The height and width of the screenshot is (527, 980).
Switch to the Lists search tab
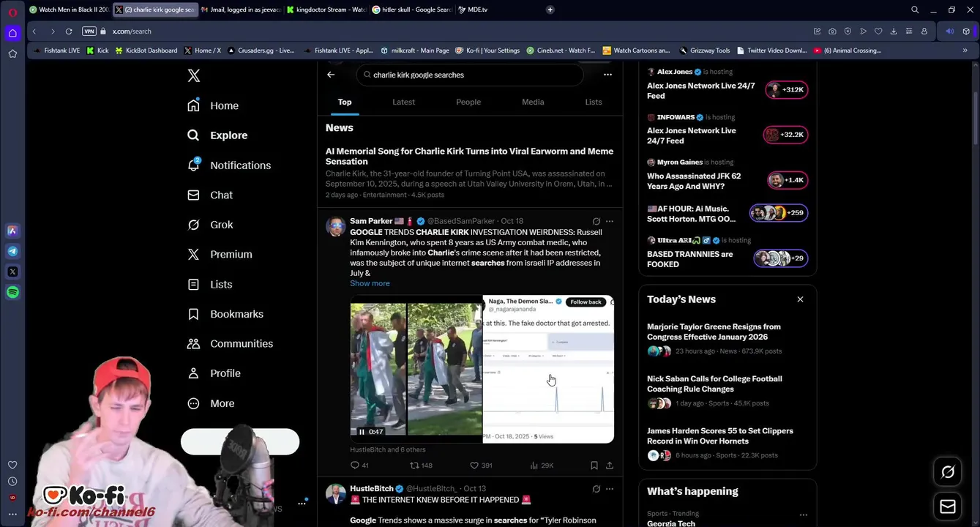[x=594, y=102]
